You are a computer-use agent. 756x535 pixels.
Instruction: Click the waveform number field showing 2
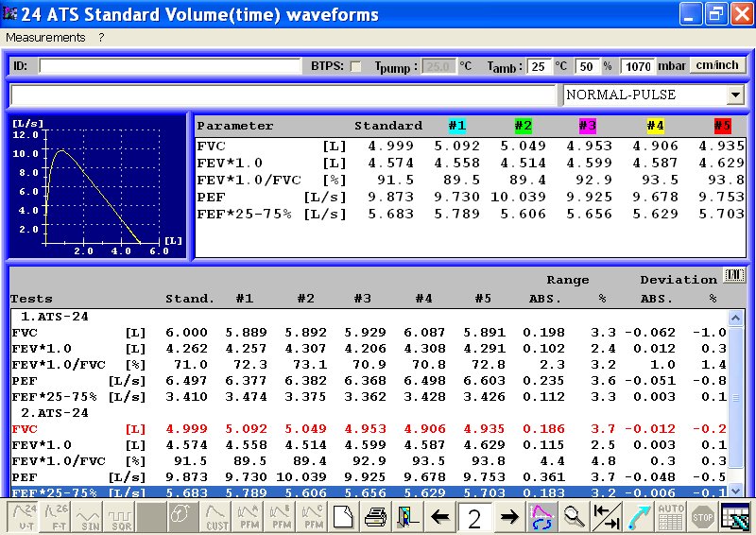click(474, 518)
